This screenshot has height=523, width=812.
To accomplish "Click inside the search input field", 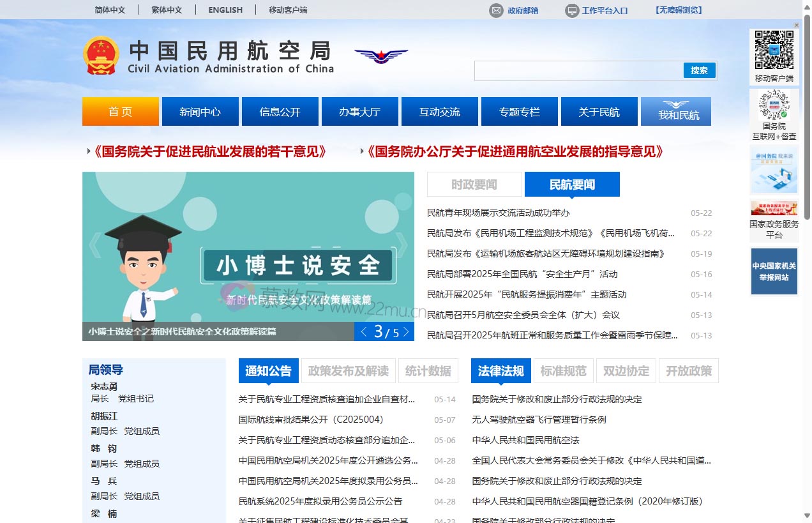I will 575,70.
